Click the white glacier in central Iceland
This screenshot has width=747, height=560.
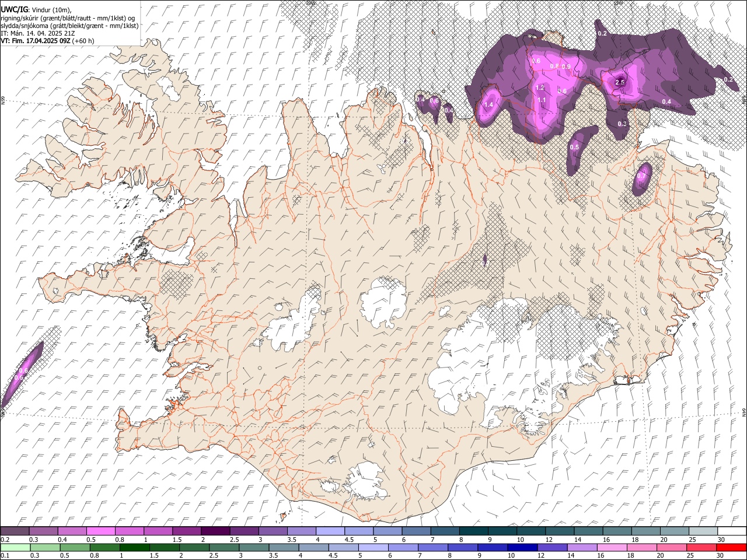pos(384,303)
